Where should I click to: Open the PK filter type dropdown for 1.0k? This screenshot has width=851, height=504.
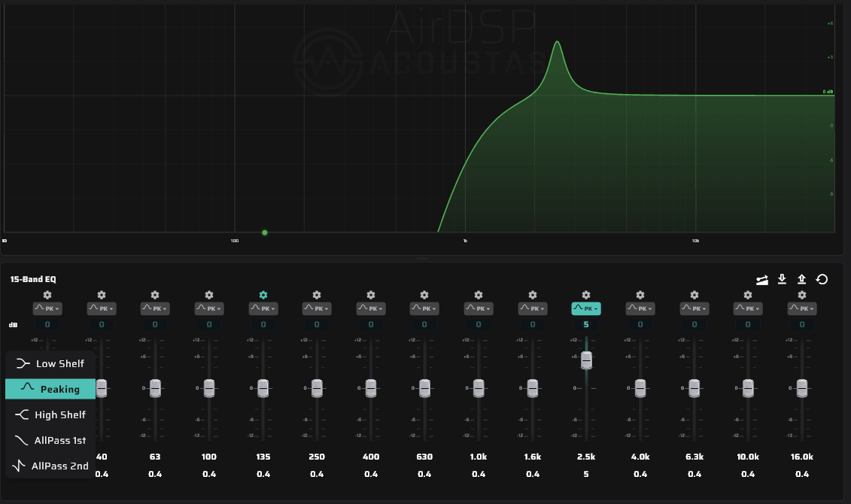point(478,308)
